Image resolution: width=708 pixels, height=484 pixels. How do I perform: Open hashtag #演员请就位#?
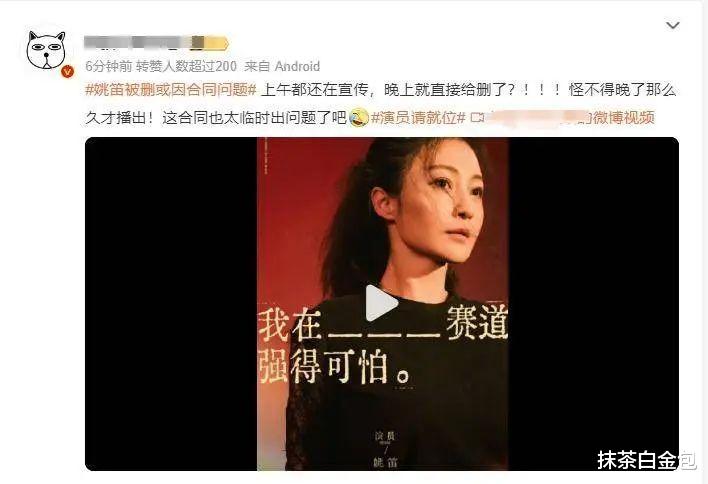click(x=418, y=118)
